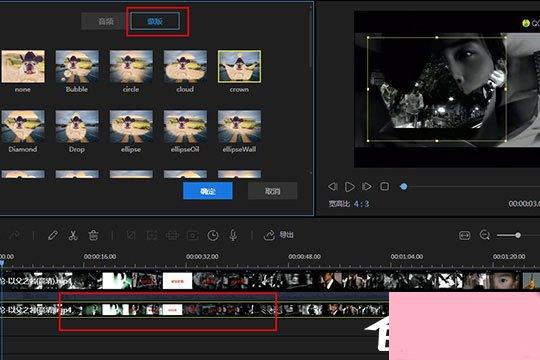Stop the preview playback
This screenshot has width=540, height=360.
[384, 186]
